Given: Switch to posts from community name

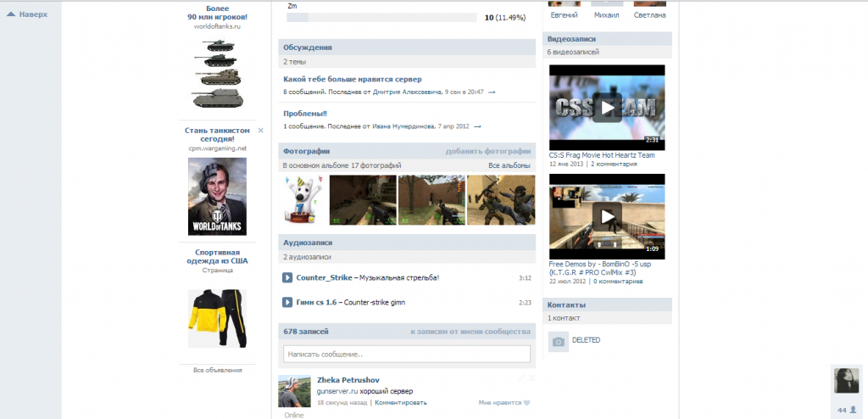Looking at the screenshot, I should (470, 332).
